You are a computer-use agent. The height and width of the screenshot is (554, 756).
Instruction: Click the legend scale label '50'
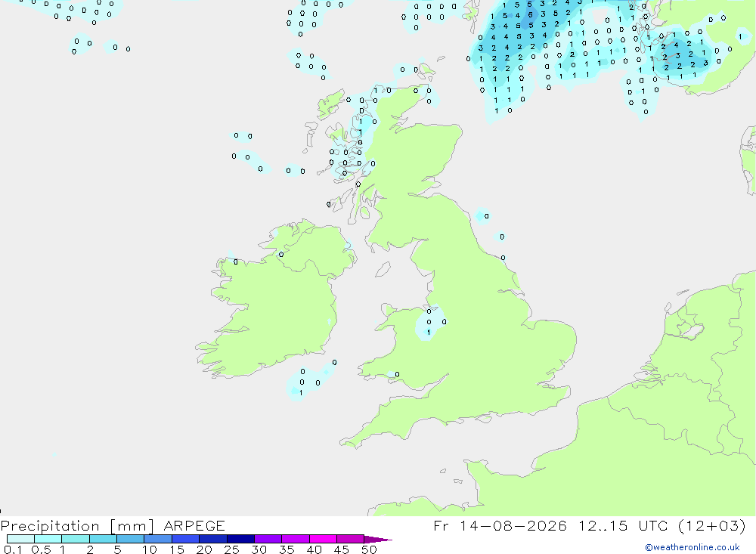tap(370, 549)
